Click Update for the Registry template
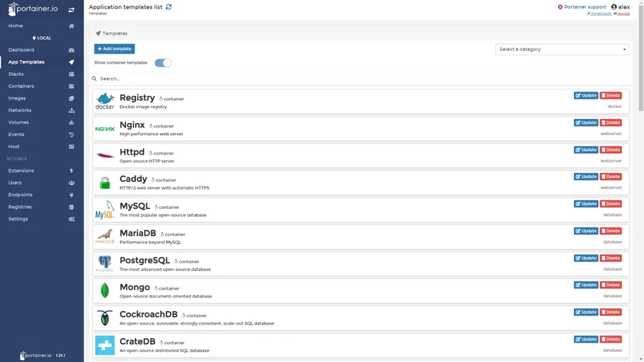Image resolution: width=644 pixels, height=362 pixels. pos(585,96)
